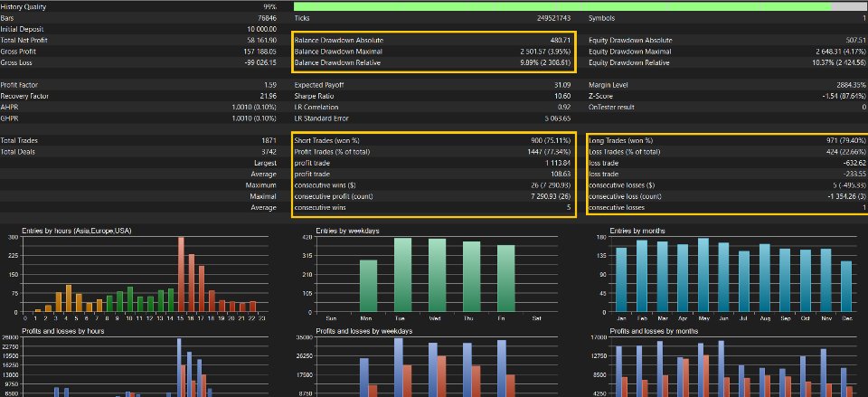Click the Entries by hours chart title
Screen dimensions: 868x397
point(77,231)
